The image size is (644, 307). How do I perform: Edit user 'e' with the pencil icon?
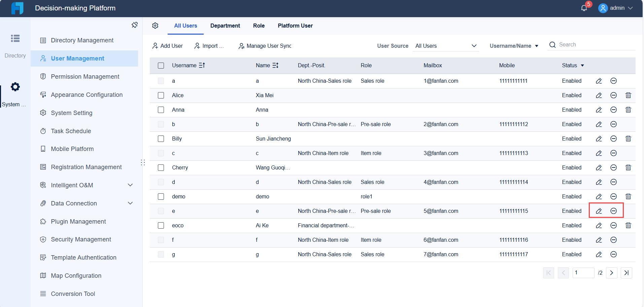click(599, 211)
